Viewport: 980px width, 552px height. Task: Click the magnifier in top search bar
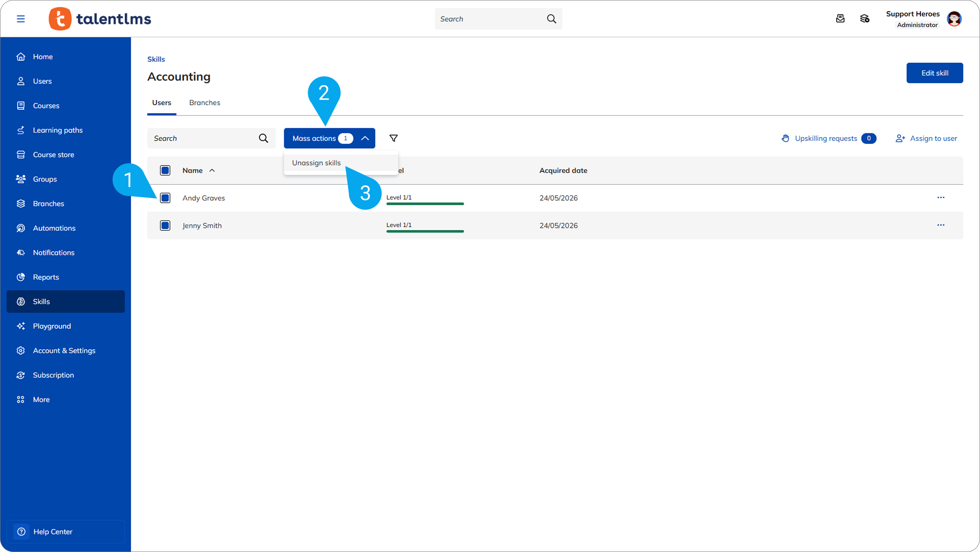coord(551,19)
